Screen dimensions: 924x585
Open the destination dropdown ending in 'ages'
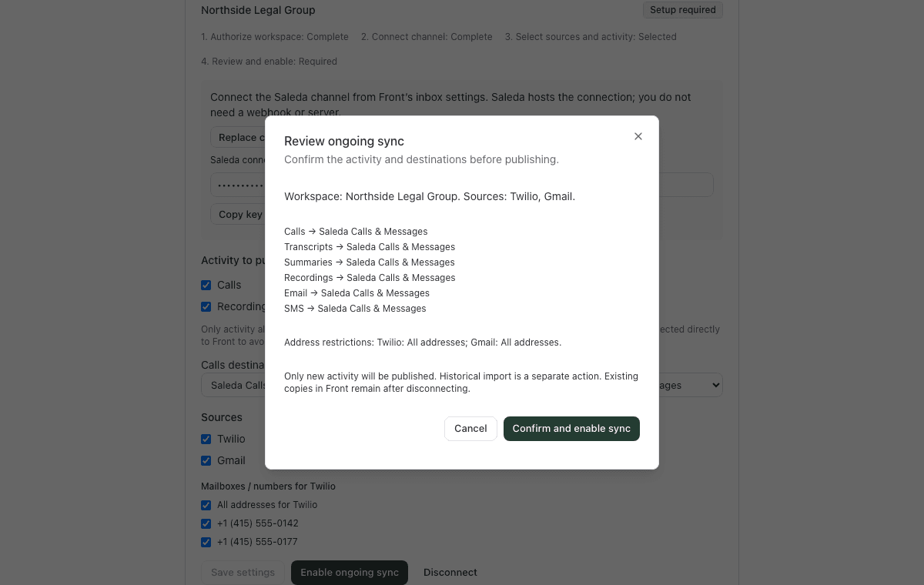coord(691,385)
